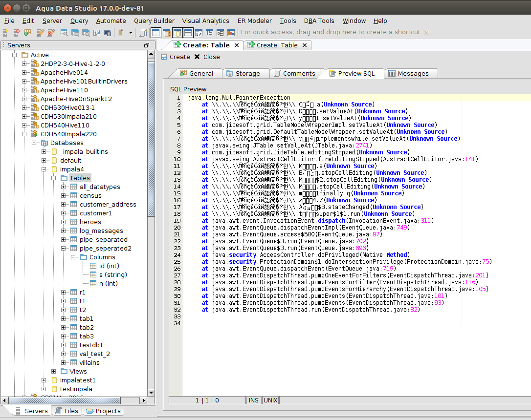This screenshot has width=531, height=420.
Task: Collapse the Columns folder in tree
Action: tap(73, 257)
